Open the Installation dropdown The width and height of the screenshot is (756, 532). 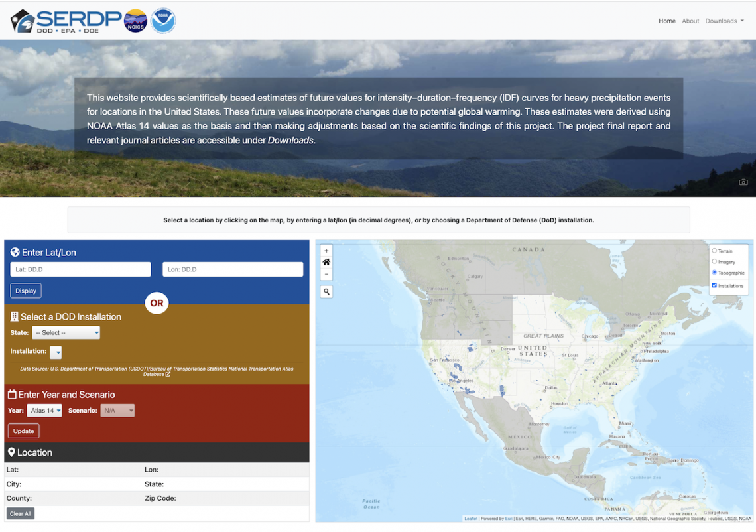(56, 352)
